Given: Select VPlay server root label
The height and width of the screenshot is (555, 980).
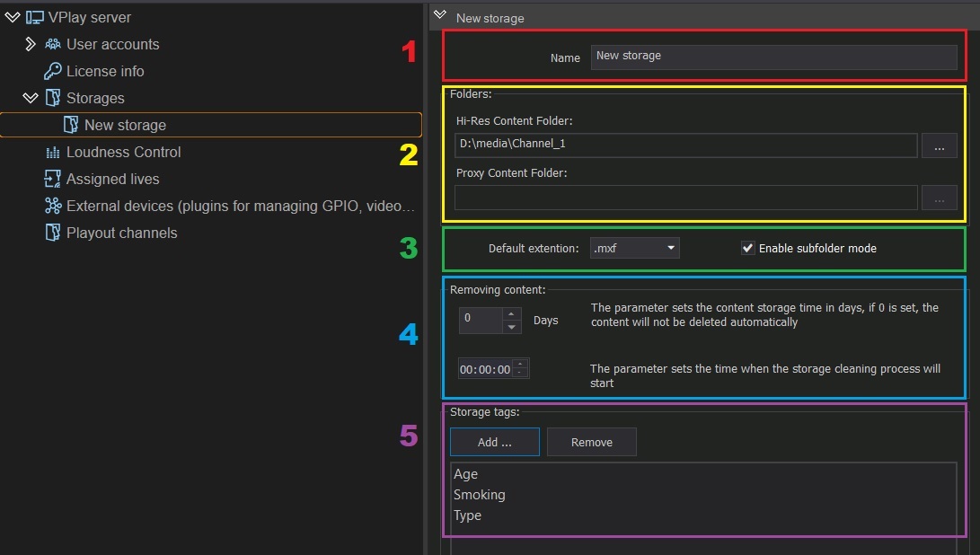Looking at the screenshot, I should pyautogui.click(x=89, y=17).
